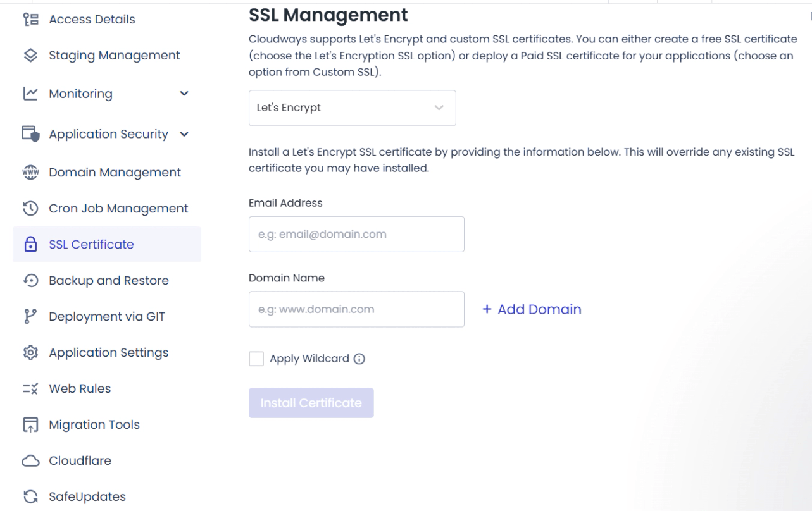Click the Deployment via GIT branch icon
The height and width of the screenshot is (511, 812).
tap(30, 316)
